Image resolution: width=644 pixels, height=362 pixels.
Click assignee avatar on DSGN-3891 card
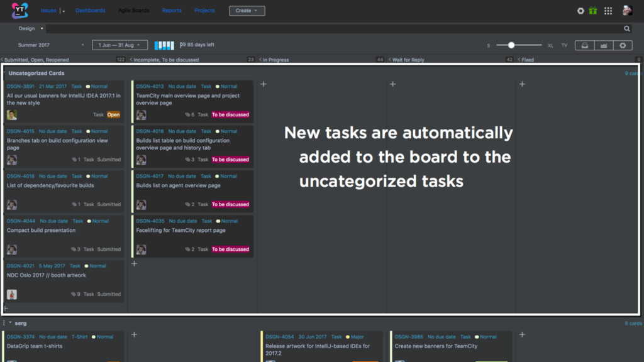click(x=12, y=115)
